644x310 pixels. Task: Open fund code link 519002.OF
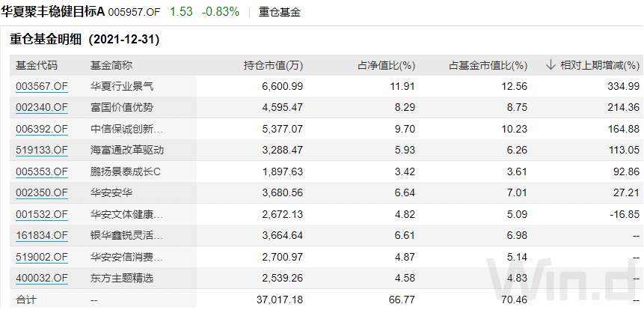click(x=42, y=257)
